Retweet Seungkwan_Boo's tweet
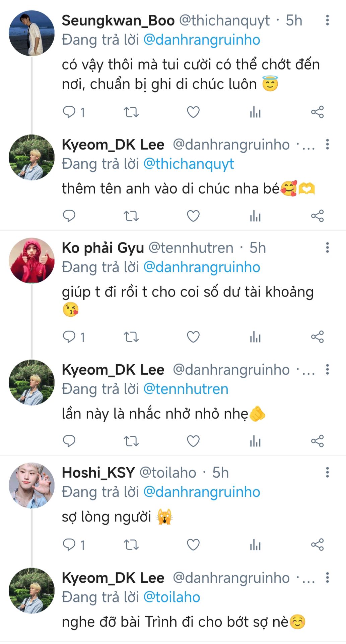346x644 pixels. click(x=131, y=112)
